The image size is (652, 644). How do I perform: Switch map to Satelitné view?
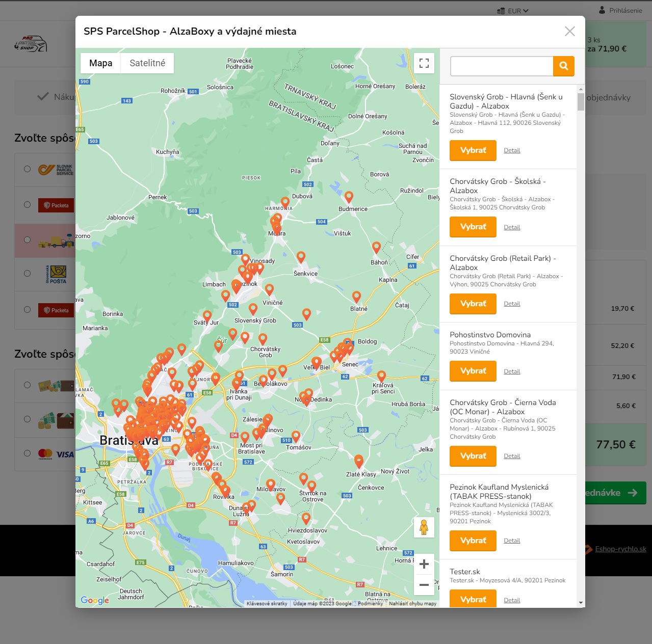[147, 63]
